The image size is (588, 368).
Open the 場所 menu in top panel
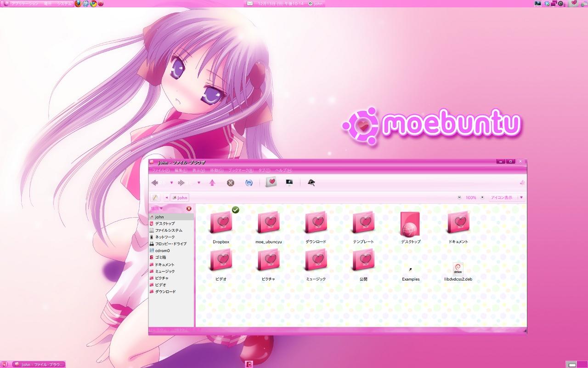[x=48, y=3]
